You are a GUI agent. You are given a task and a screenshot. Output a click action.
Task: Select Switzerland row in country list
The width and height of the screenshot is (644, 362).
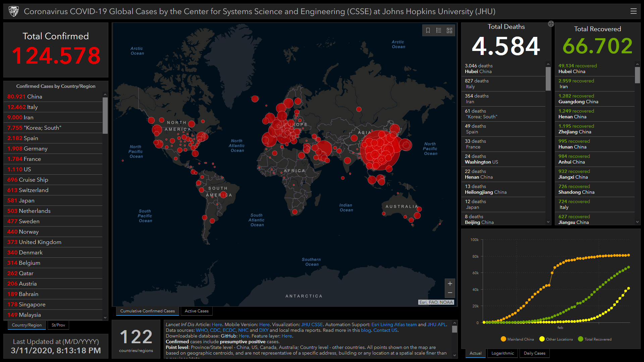tap(53, 190)
